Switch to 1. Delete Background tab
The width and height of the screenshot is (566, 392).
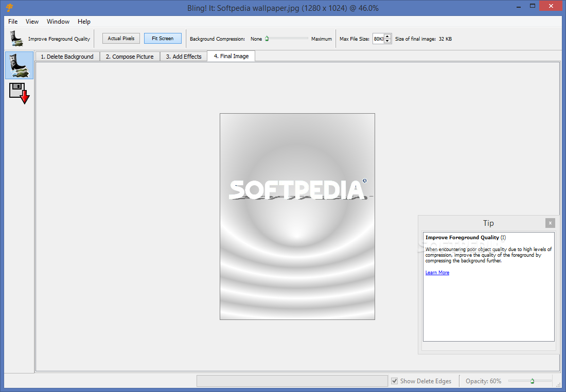(67, 57)
